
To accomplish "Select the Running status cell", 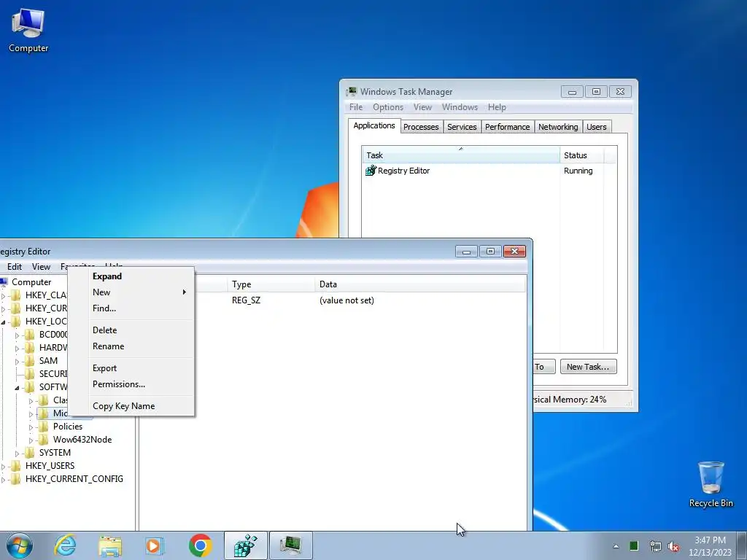I will point(578,171).
